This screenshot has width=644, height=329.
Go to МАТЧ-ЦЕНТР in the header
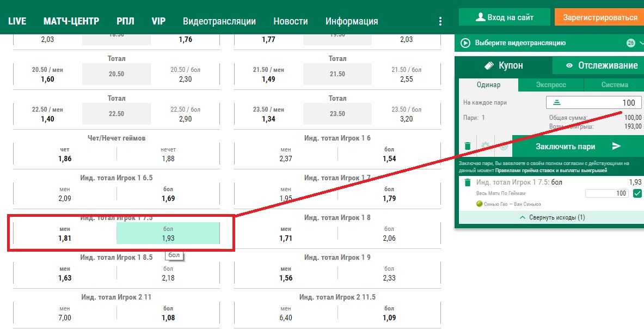click(x=71, y=21)
